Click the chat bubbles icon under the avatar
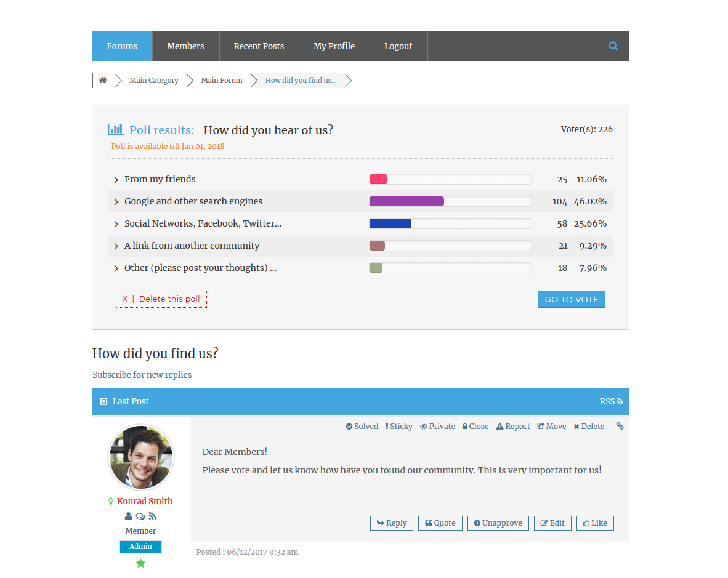728x578 pixels. pyautogui.click(x=140, y=516)
